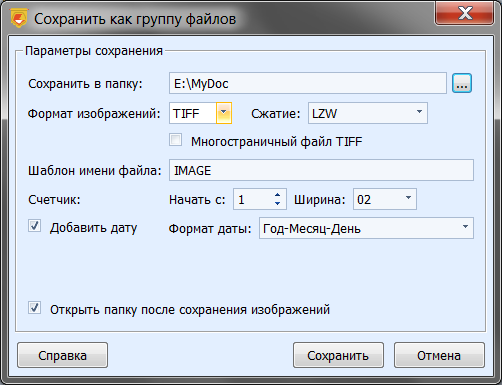The width and height of the screenshot is (502, 385).
Task: Click the Сохранить button
Action: 338,355
